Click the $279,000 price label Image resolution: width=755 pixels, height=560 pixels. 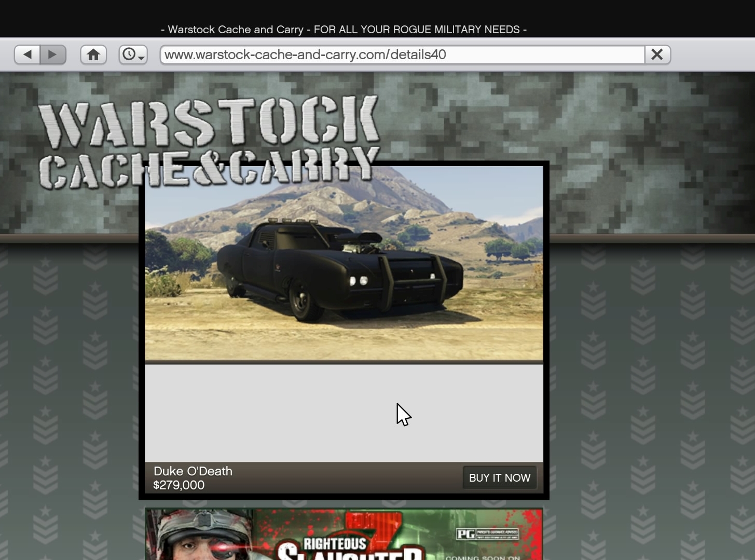(179, 485)
